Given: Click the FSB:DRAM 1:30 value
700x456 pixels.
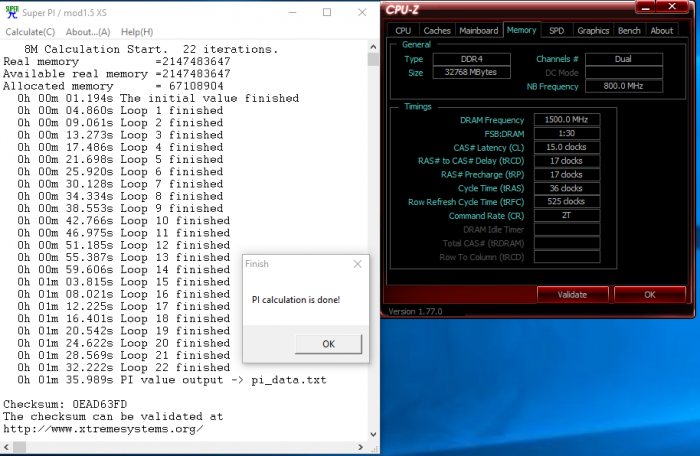Looking at the screenshot, I should point(567,134).
